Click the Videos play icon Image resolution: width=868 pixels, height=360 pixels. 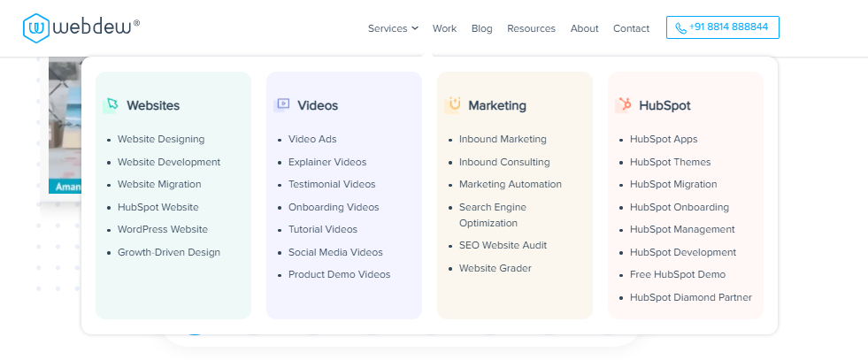(x=282, y=104)
